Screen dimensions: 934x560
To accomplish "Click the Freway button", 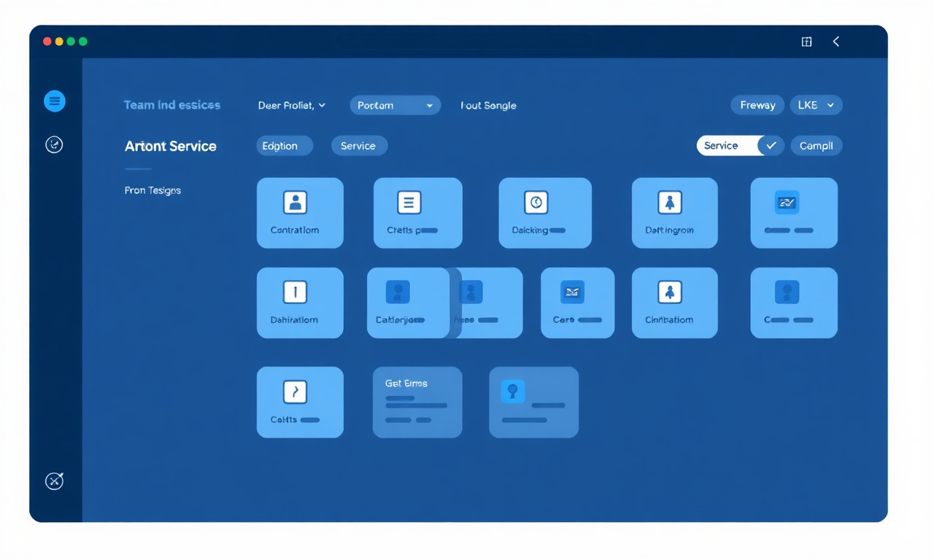I will 757,105.
